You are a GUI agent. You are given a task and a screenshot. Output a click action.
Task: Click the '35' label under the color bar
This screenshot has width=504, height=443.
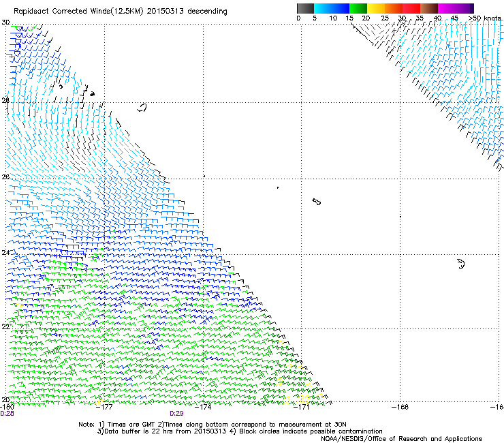click(420, 18)
